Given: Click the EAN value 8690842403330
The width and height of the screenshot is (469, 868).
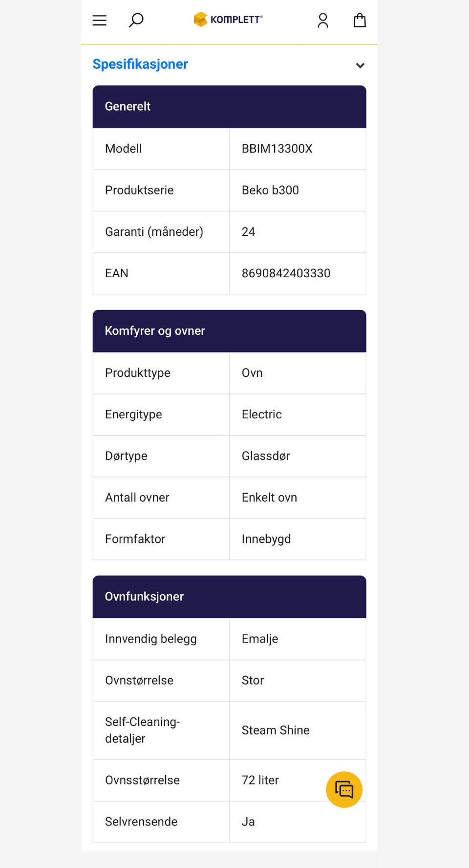Looking at the screenshot, I should [x=286, y=273].
